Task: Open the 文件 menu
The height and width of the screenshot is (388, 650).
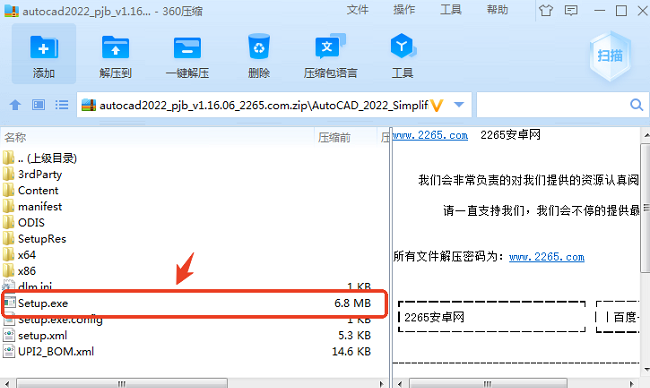Action: (x=357, y=10)
